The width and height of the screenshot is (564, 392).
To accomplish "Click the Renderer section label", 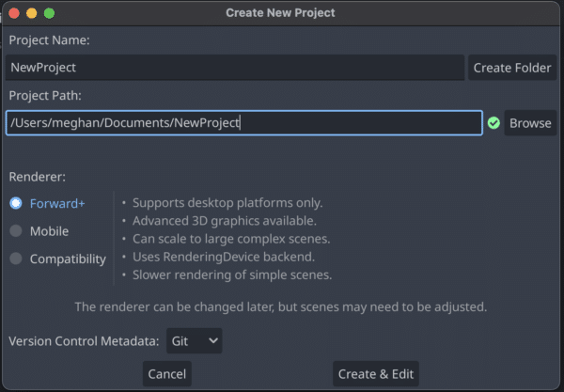I will 38,176.
